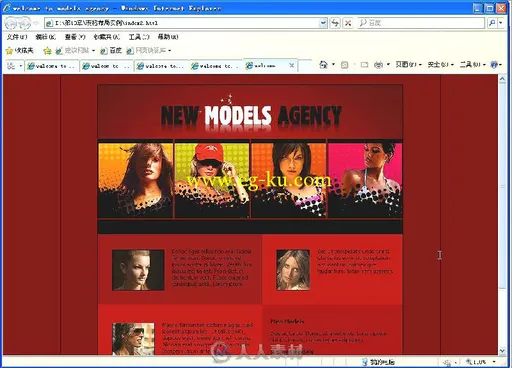This screenshot has height=368, width=512.
Task: Click the magnifier search button
Action: point(492,23)
